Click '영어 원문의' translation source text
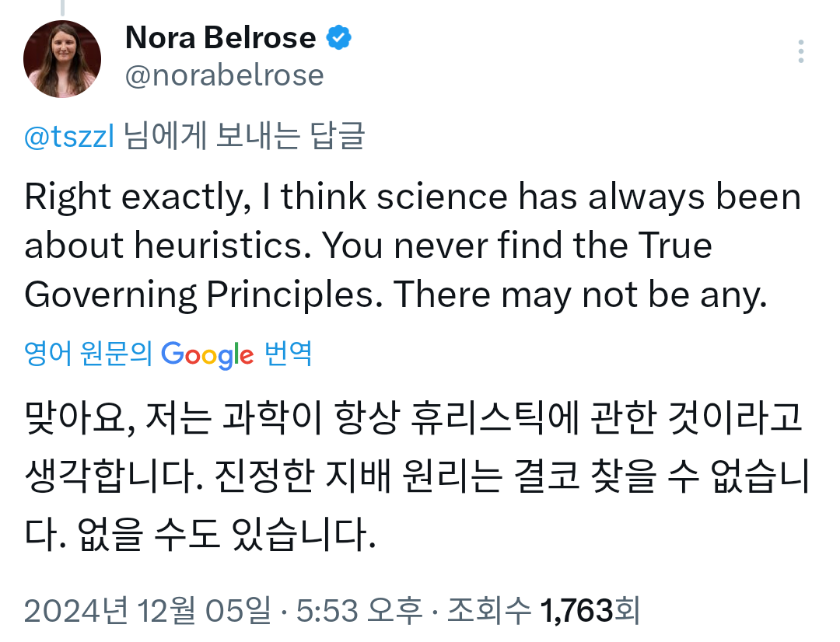840x642 pixels. coord(89,354)
